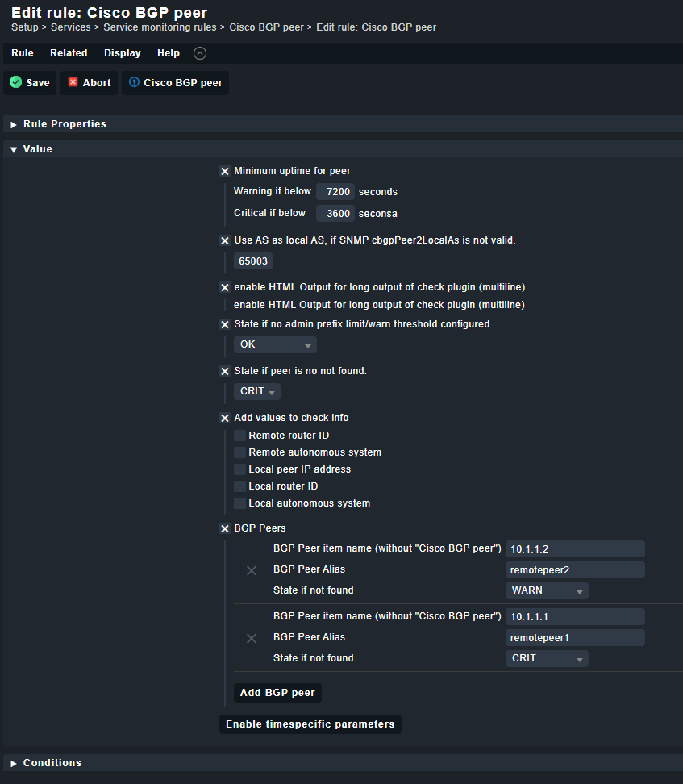This screenshot has height=784, width=683.
Task: Open the Services breadcrumb link
Action: 71,27
